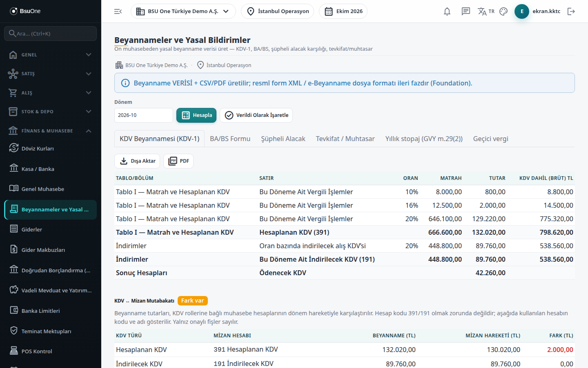Open Banka Limitleri page
The image size is (588, 368).
pyautogui.click(x=51, y=311)
